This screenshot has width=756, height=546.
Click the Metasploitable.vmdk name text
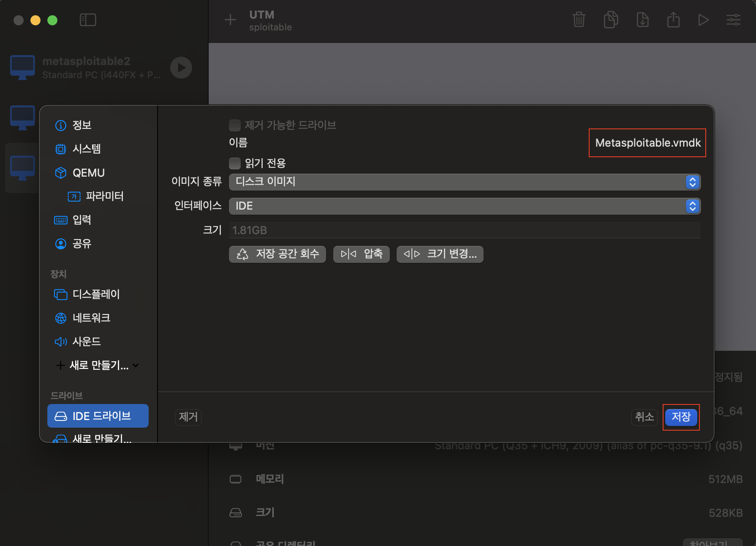click(648, 143)
